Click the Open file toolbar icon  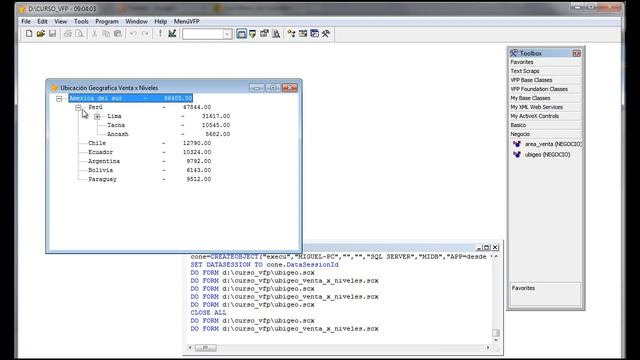click(40, 33)
